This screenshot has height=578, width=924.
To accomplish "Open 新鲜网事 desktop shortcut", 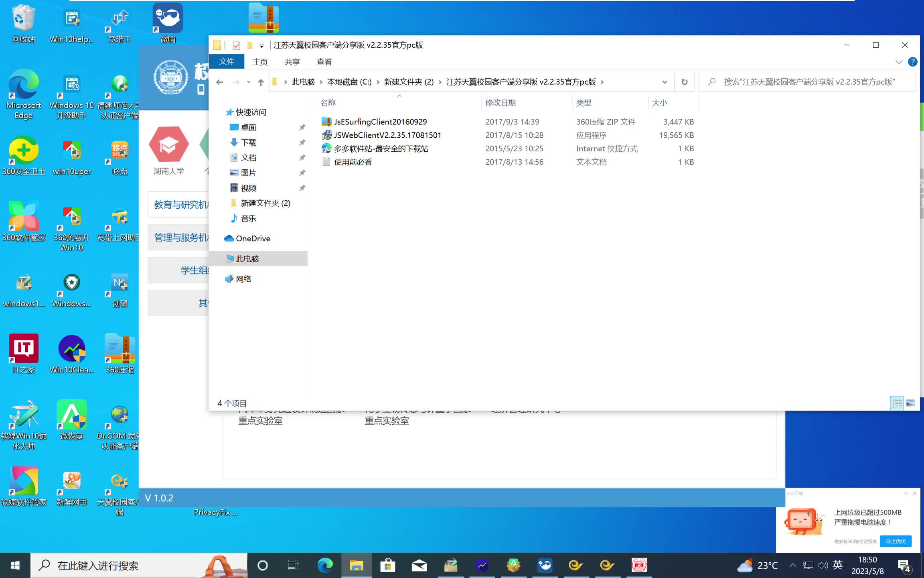I will click(72, 486).
